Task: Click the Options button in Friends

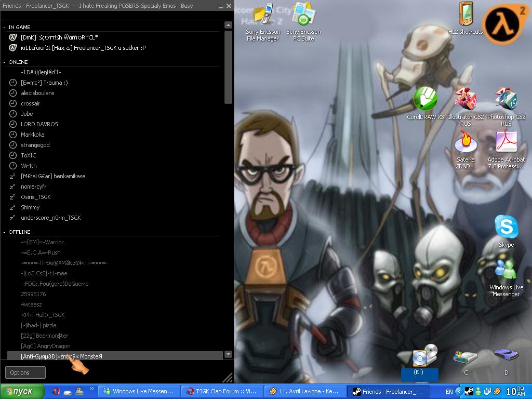Action: [x=25, y=372]
